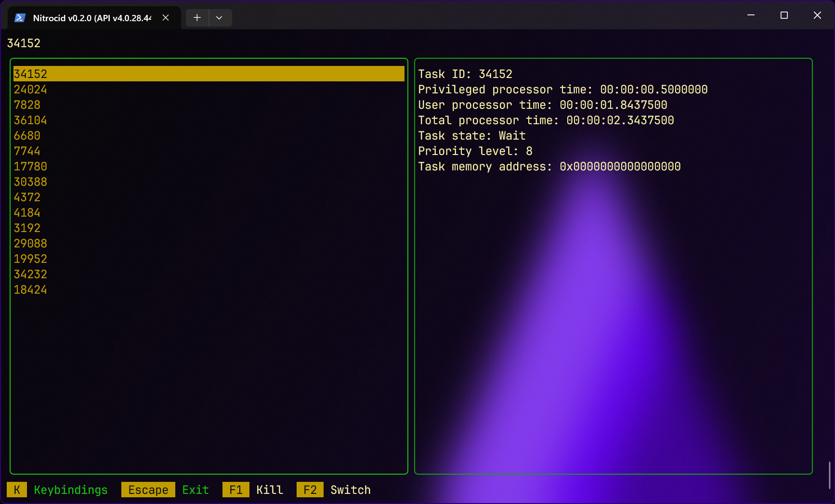The image size is (835, 504).
Task: Open a new terminal tab
Action: (197, 18)
